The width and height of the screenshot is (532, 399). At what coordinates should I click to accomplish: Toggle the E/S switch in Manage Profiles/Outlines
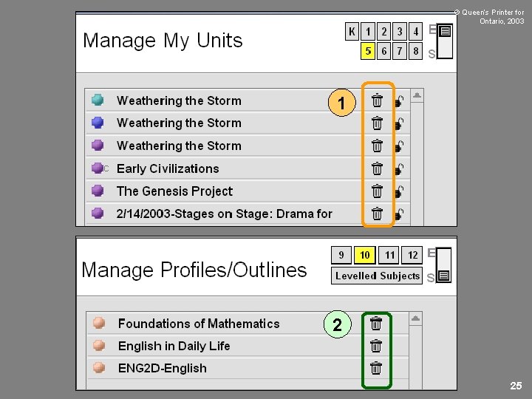[443, 266]
